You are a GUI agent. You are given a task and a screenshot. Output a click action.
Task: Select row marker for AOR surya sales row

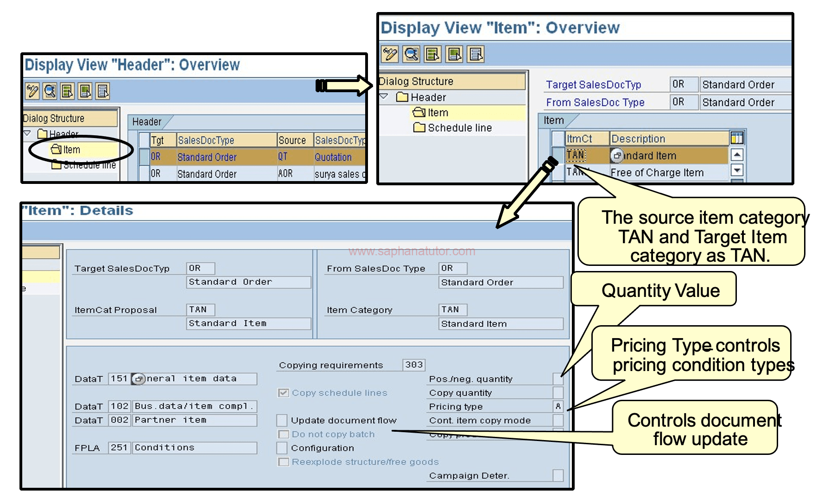tap(144, 174)
